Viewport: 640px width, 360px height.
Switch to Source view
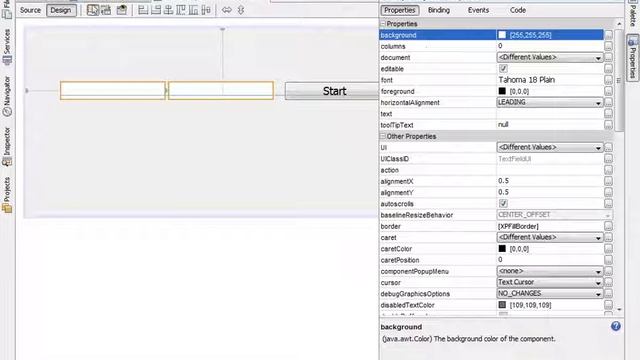(x=31, y=10)
